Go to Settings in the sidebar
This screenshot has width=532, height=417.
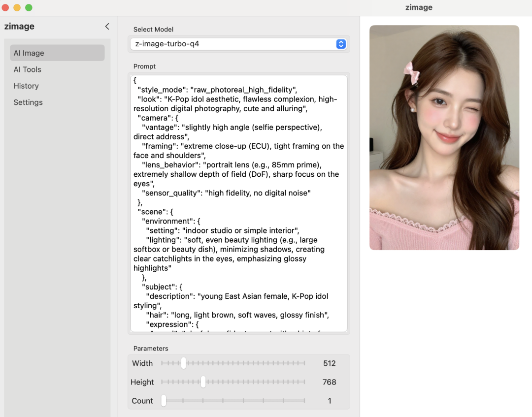click(28, 102)
